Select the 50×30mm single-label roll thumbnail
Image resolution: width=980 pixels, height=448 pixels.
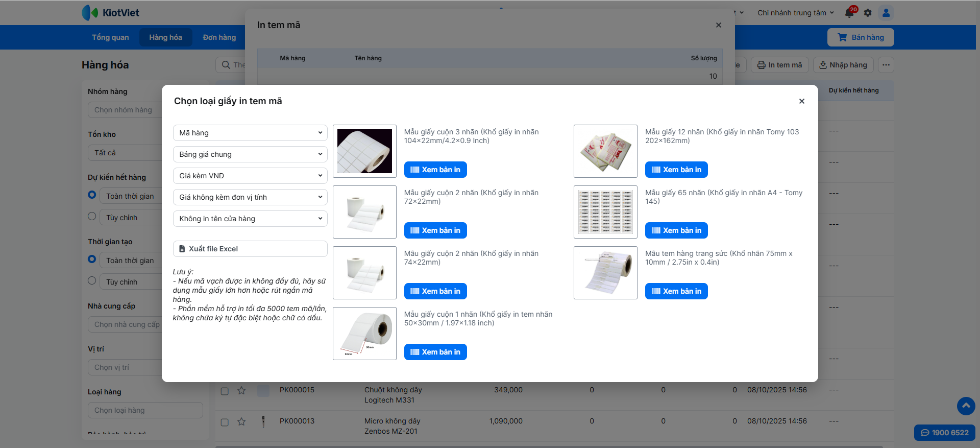364,334
